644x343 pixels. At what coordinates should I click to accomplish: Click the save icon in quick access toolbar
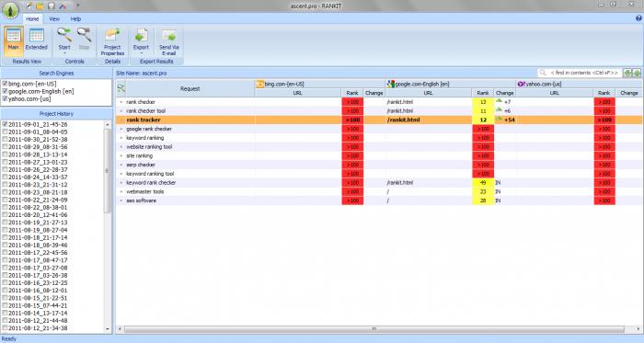point(51,6)
